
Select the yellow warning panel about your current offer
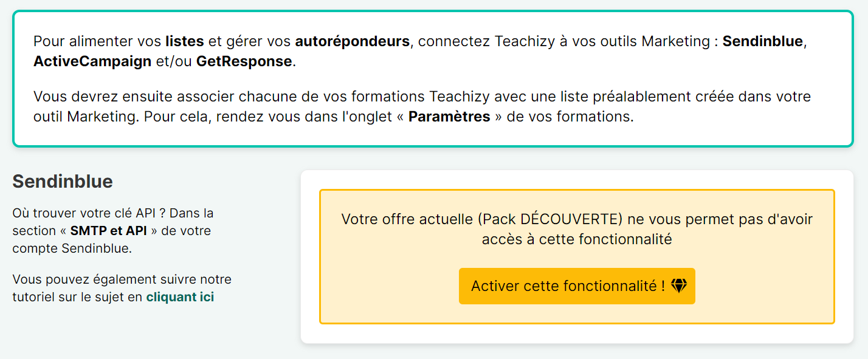577,255
